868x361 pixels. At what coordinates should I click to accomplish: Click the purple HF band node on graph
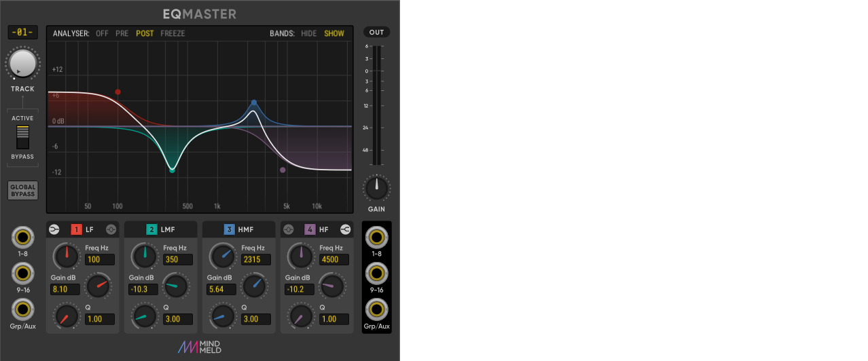click(x=283, y=170)
